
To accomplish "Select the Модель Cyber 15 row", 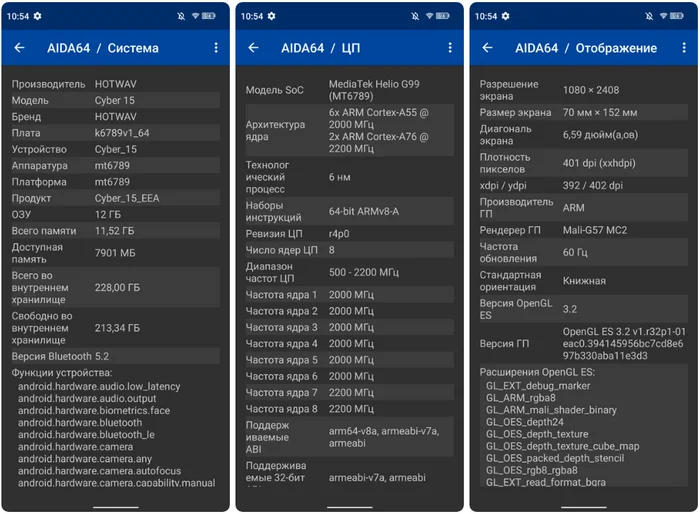I will [116, 100].
